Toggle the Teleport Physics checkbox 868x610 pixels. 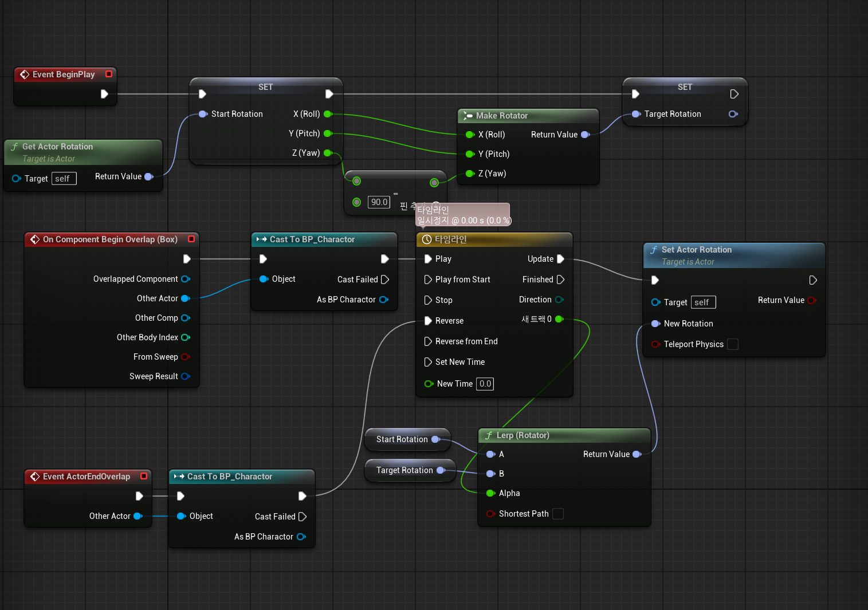point(733,344)
